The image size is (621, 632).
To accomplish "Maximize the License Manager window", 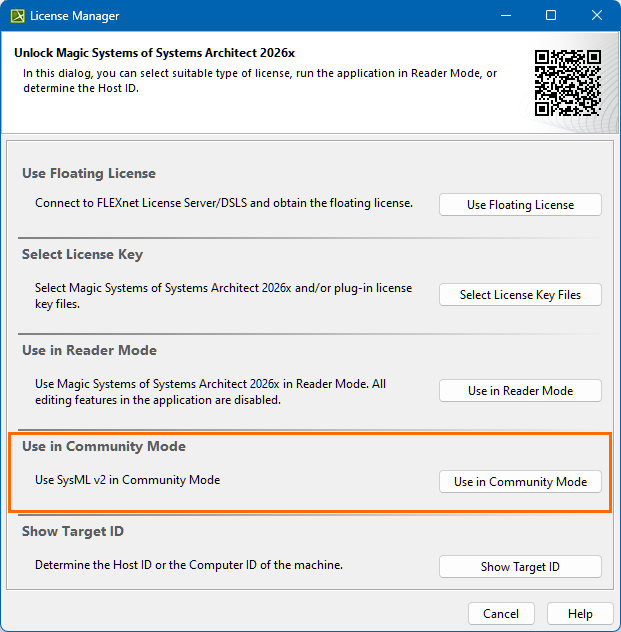I will [x=551, y=16].
